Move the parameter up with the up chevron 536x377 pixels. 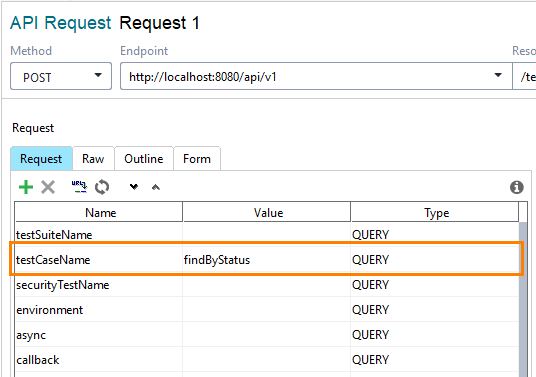156,187
